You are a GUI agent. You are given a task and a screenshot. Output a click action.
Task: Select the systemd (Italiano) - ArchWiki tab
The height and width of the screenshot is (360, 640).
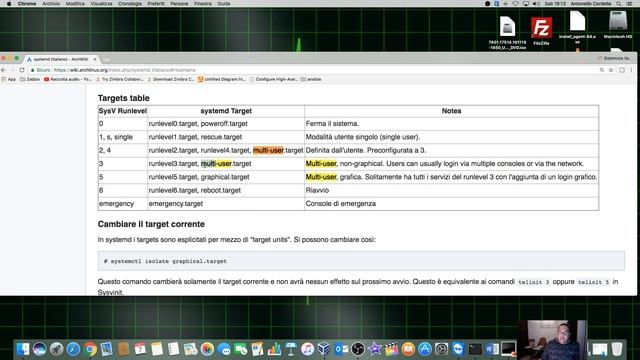pyautogui.click(x=60, y=59)
